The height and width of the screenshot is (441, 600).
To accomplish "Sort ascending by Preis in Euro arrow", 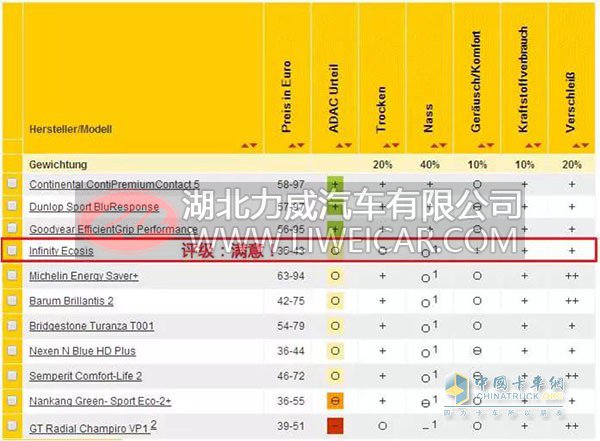I will point(292,145).
